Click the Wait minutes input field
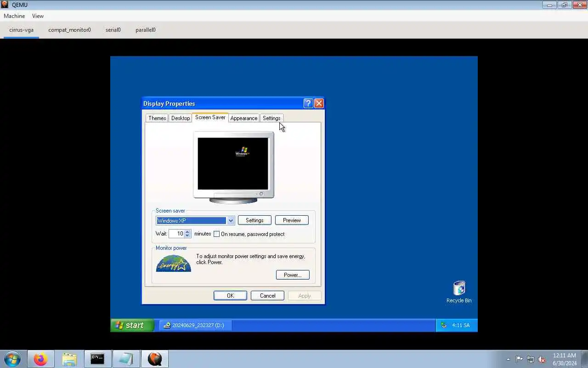This screenshot has height=368, width=588. [x=176, y=234]
